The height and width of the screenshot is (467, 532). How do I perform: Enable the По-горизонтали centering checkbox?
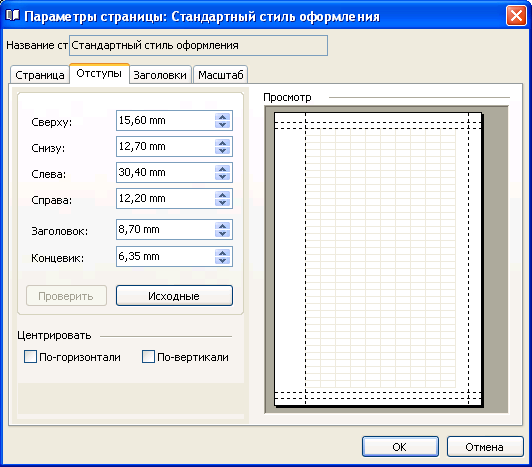[30, 357]
